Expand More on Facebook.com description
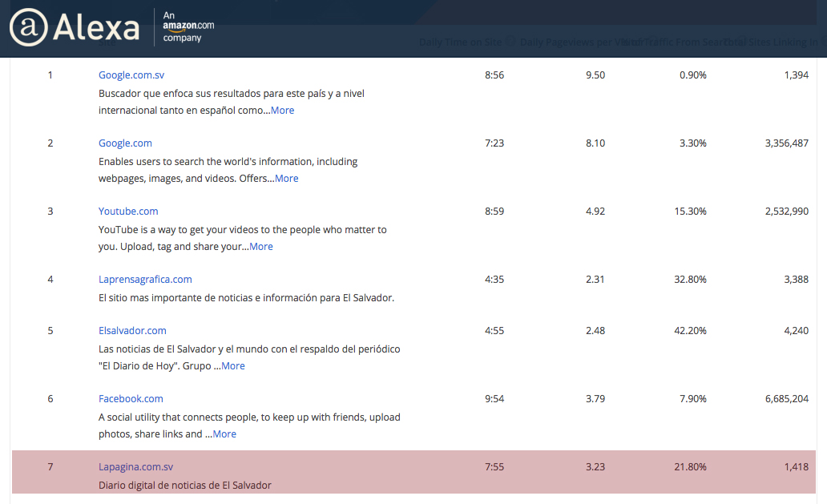Image resolution: width=827 pixels, height=504 pixels. pyautogui.click(x=224, y=434)
